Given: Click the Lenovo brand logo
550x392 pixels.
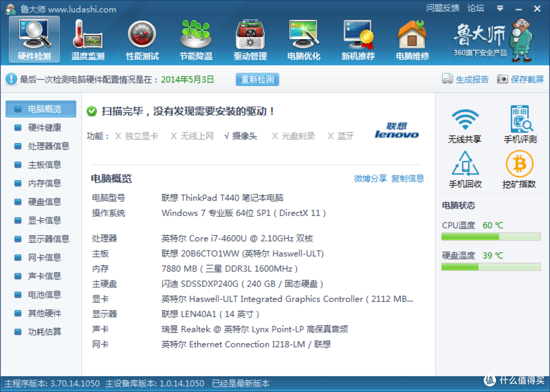Looking at the screenshot, I should tap(396, 130).
